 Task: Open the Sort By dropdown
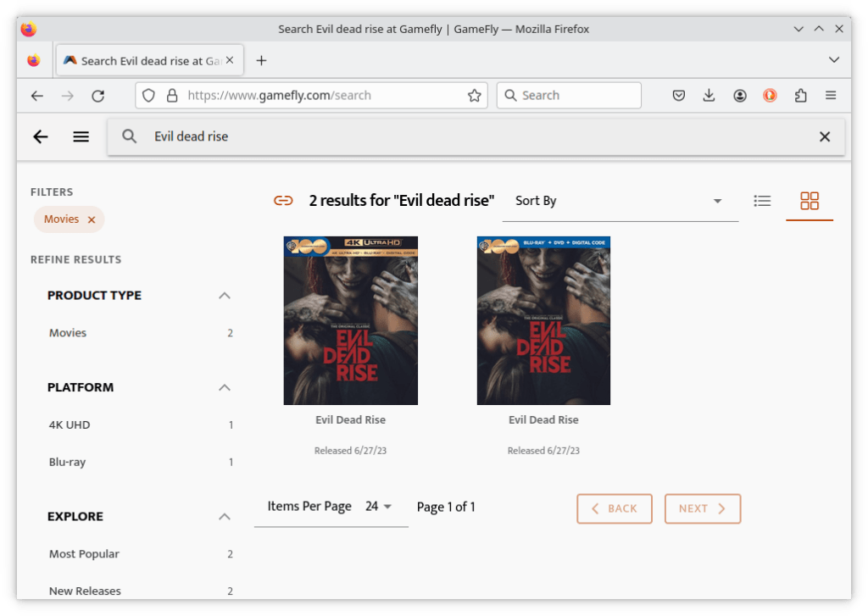point(620,201)
